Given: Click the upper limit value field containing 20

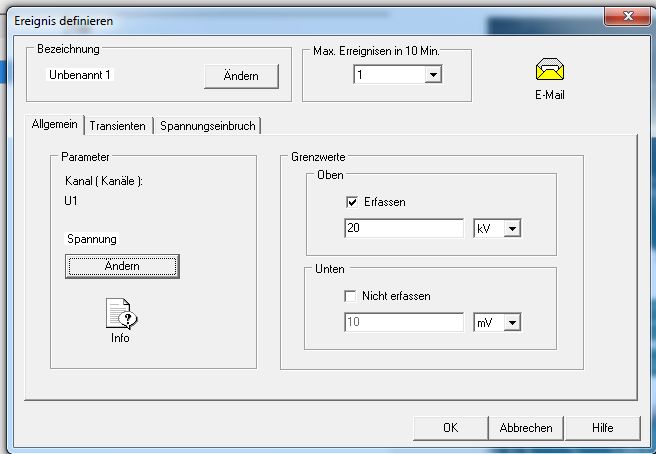Looking at the screenshot, I should point(405,229).
